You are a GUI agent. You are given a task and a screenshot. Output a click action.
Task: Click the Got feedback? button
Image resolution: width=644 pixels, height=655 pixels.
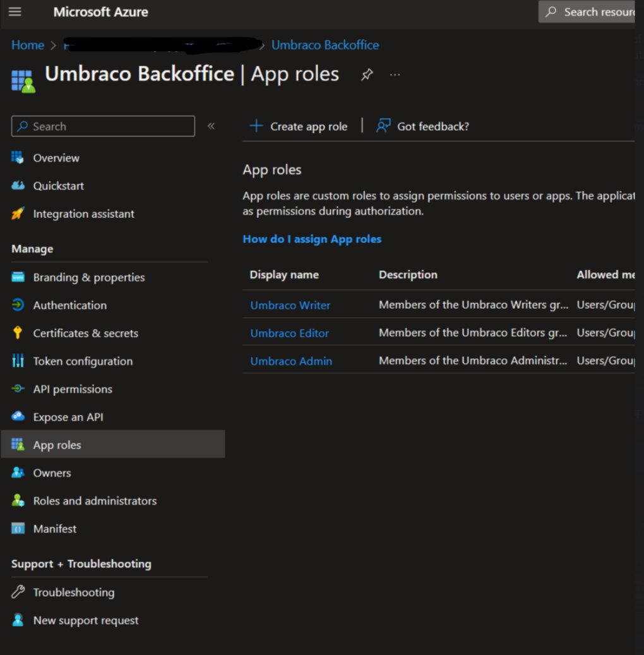[423, 126]
